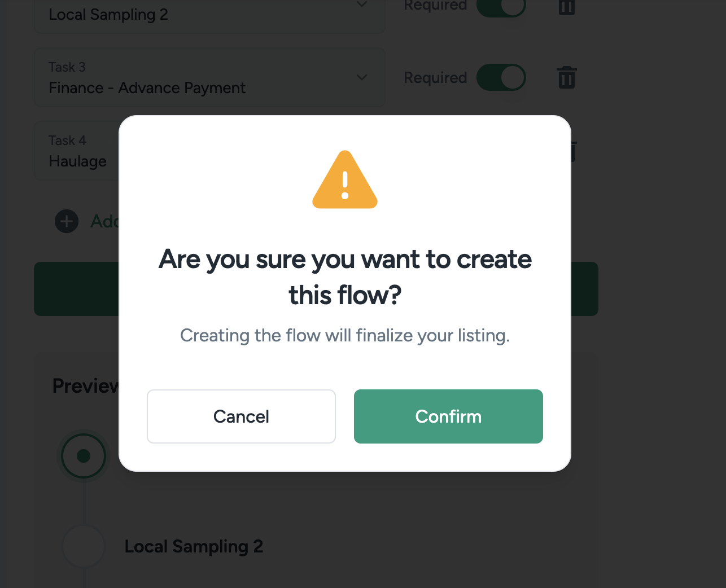Click the empty step circle for Local Sampling 2
This screenshot has height=588, width=726.
[x=84, y=546]
